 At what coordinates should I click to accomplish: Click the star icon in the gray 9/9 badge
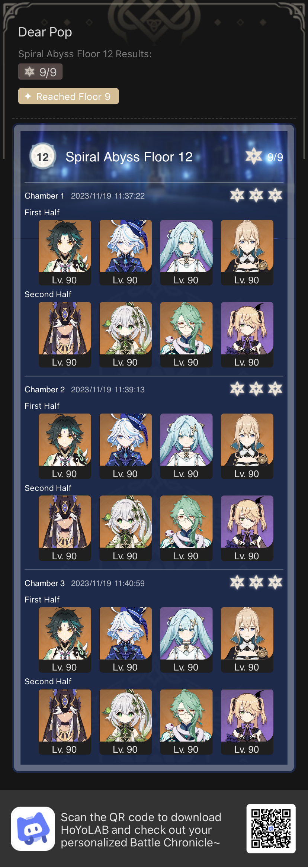29,71
